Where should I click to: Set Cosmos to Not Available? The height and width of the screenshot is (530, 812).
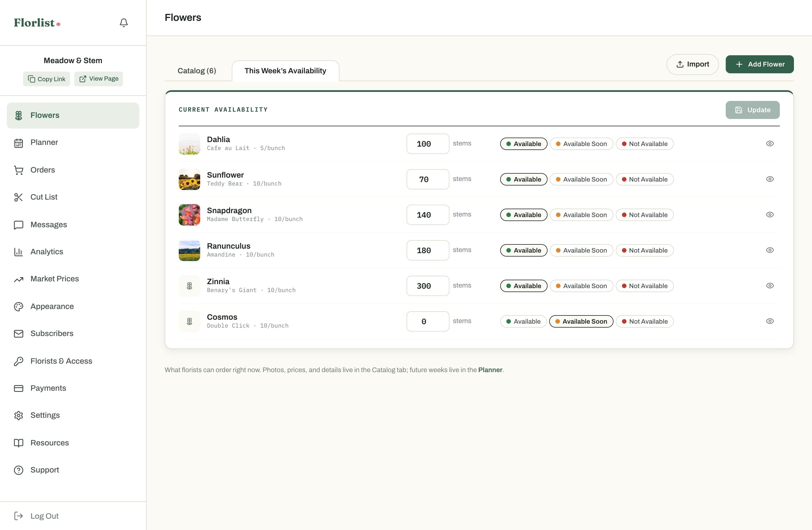[x=645, y=321]
